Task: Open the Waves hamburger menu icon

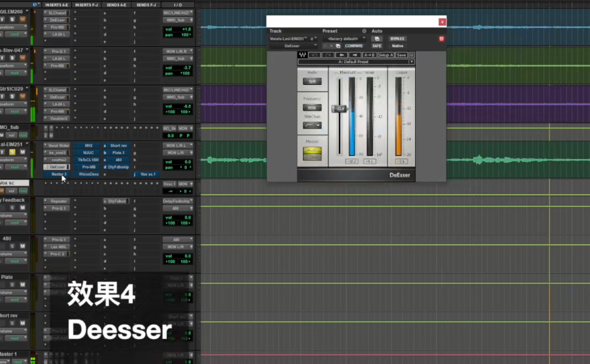Action: click(411, 55)
